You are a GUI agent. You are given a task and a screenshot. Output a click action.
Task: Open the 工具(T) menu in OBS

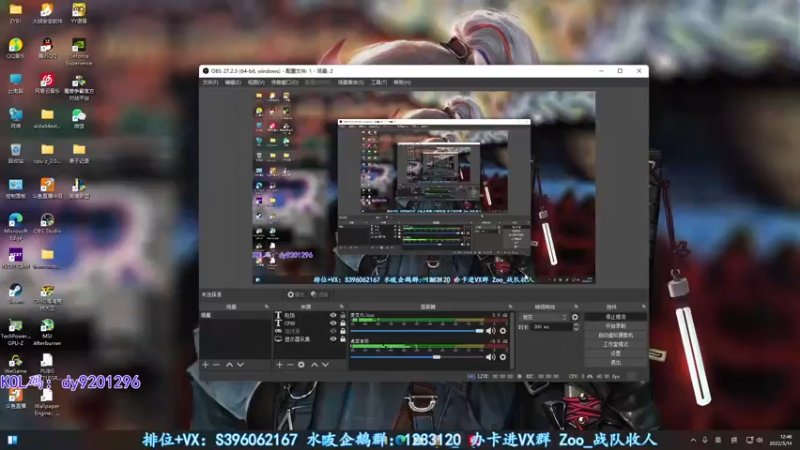click(379, 82)
